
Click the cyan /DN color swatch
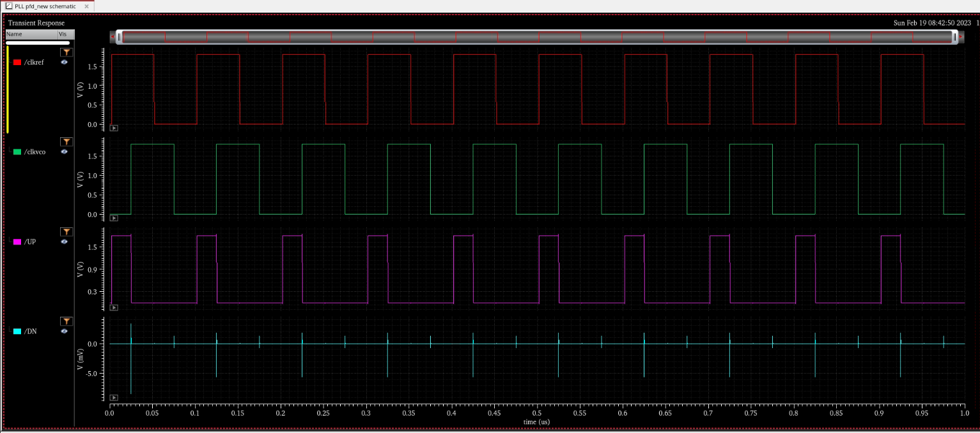coord(17,331)
